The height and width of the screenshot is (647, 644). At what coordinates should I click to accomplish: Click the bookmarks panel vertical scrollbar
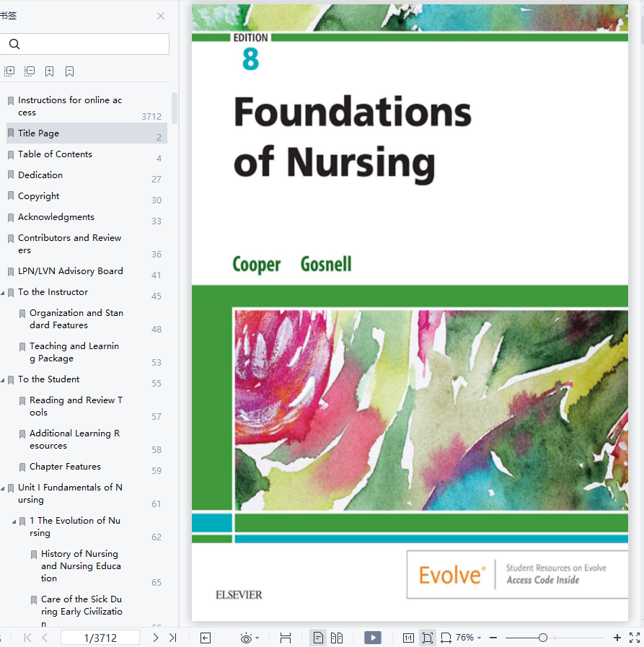(x=175, y=108)
